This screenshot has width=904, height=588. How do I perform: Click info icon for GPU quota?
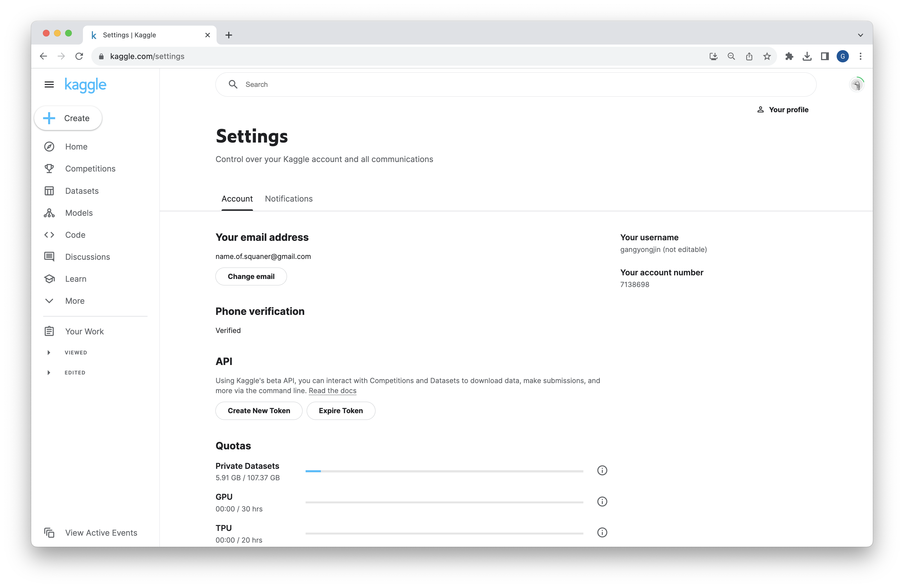pos(602,501)
